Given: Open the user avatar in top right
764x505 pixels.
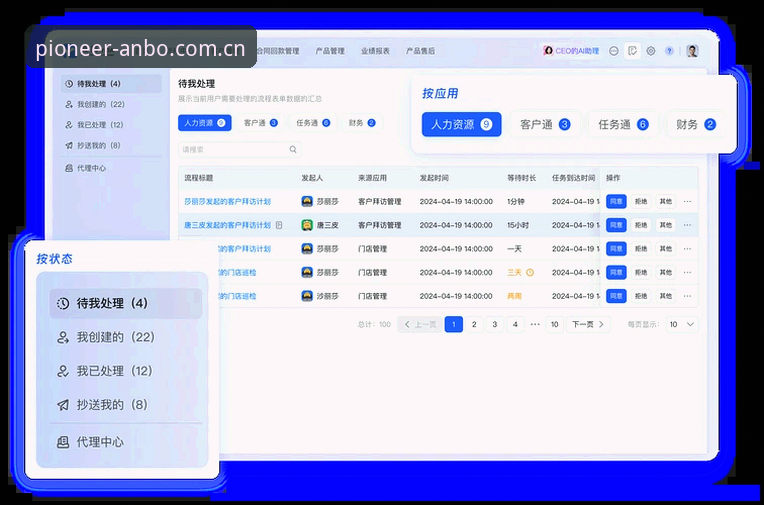Looking at the screenshot, I should pos(692,51).
